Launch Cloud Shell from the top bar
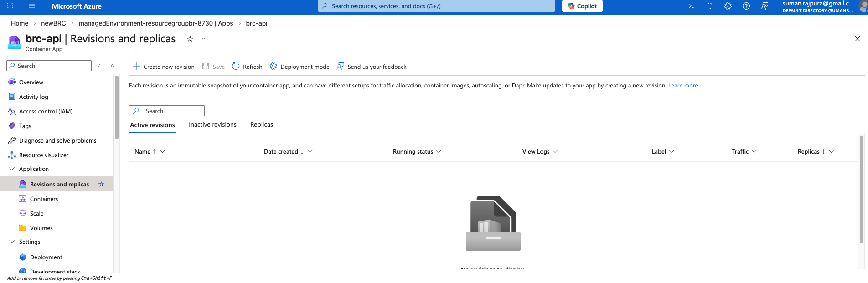868x283 pixels. pos(692,6)
